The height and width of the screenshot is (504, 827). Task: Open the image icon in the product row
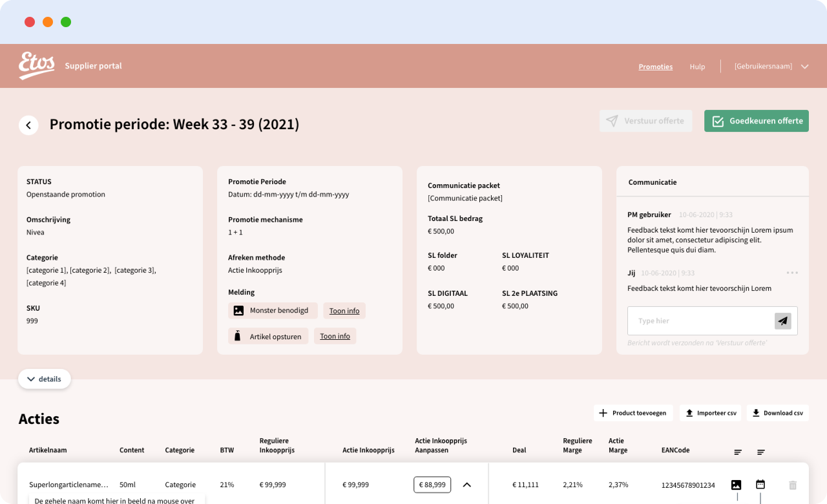pos(737,485)
